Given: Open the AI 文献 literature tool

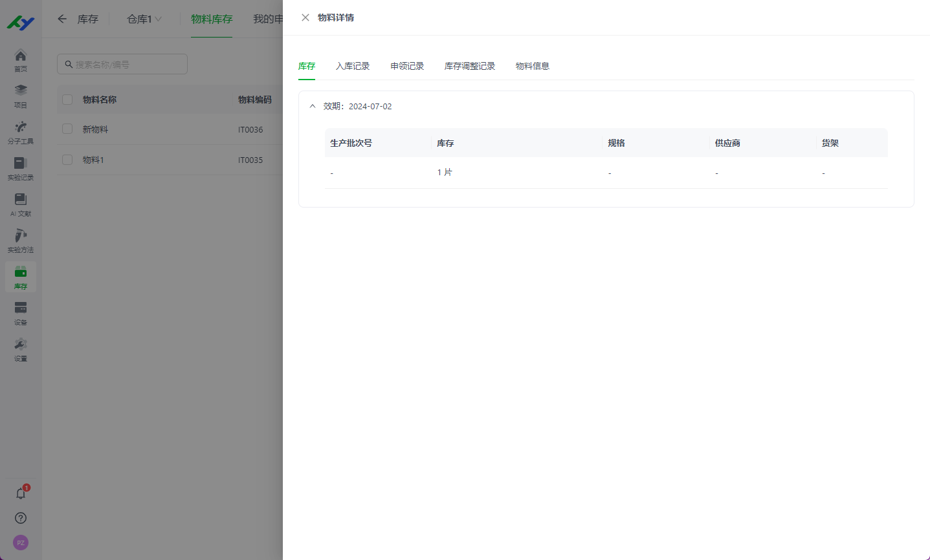Looking at the screenshot, I should [20, 204].
